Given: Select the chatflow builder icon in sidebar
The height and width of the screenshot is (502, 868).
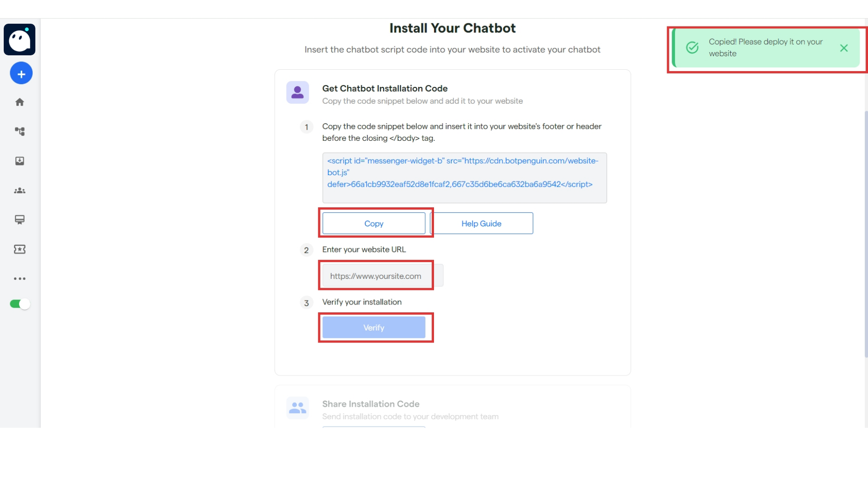Looking at the screenshot, I should (20, 132).
